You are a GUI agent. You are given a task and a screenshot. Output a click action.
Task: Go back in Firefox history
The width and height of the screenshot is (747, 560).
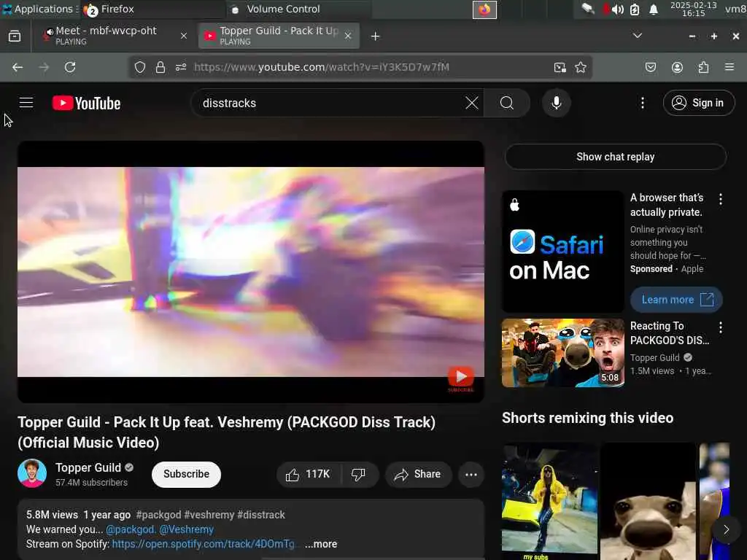pyautogui.click(x=18, y=67)
